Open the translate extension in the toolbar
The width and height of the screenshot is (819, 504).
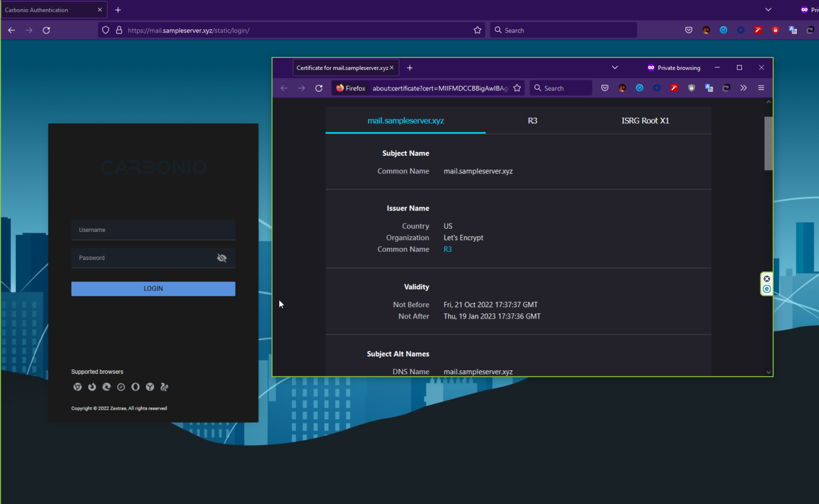(x=709, y=88)
